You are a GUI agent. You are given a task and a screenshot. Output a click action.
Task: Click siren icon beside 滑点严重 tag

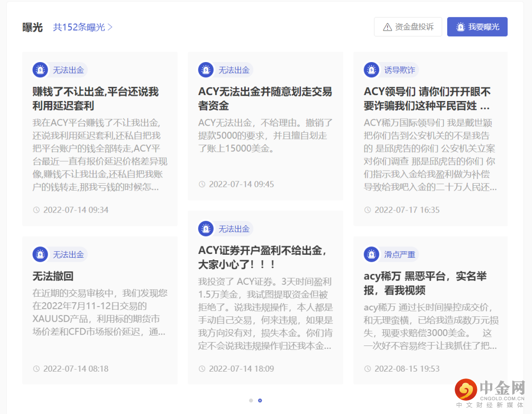click(371, 254)
